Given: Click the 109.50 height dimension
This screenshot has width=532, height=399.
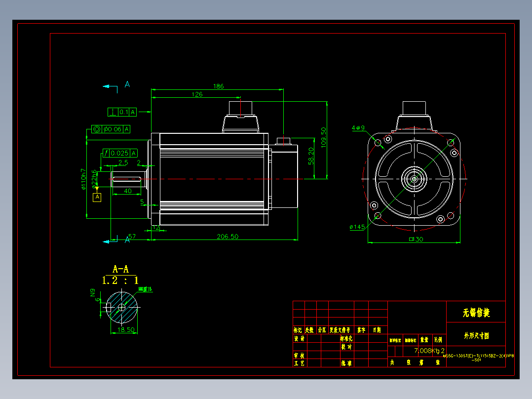Looking at the screenshot, I should 323,137.
